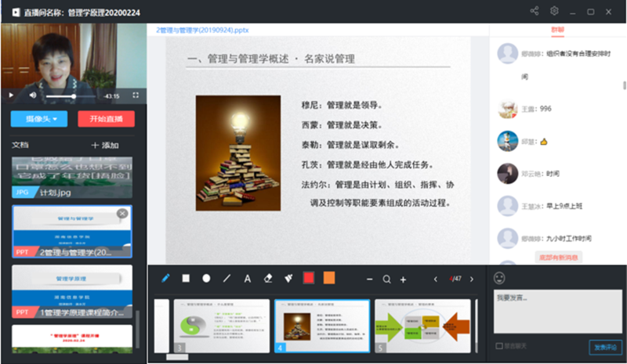Select the rectangle shape tool
The width and height of the screenshot is (627, 364).
coord(186,278)
